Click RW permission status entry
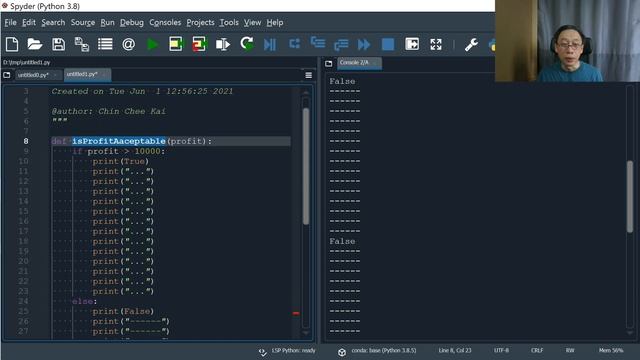The width and height of the screenshot is (640, 360). point(570,351)
